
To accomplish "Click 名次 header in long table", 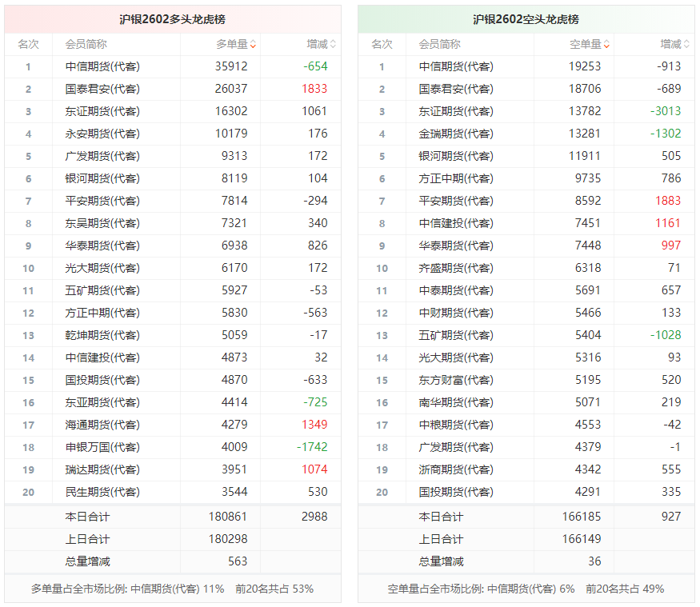I will tap(29, 44).
